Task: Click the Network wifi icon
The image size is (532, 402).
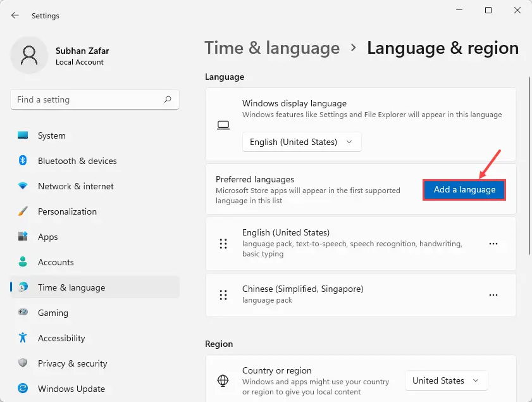Action: [x=23, y=185]
